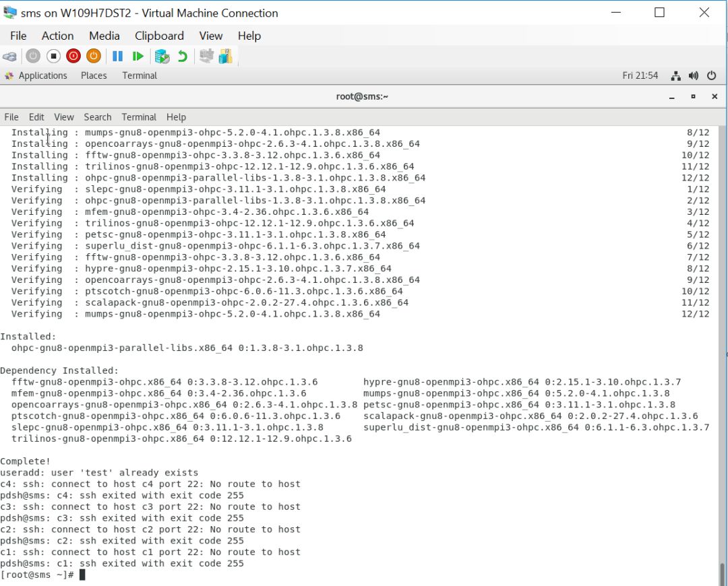Click c1 ssh exit code 255 line

click(x=122, y=563)
